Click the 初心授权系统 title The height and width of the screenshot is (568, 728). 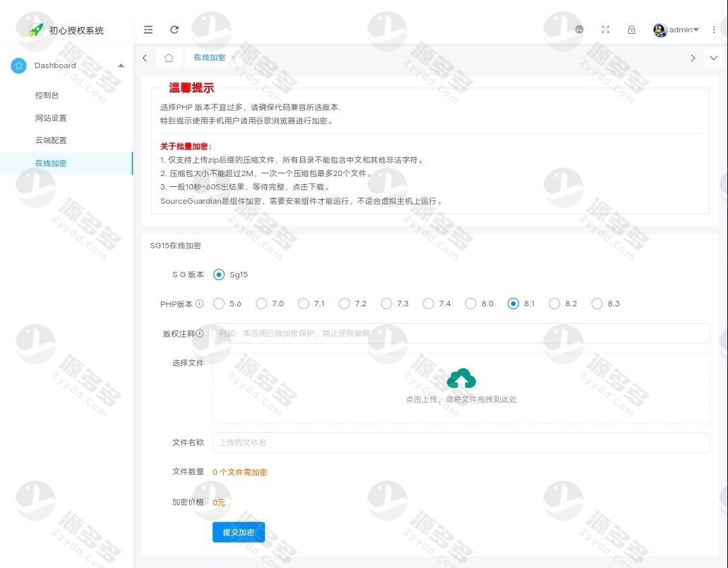click(77, 30)
